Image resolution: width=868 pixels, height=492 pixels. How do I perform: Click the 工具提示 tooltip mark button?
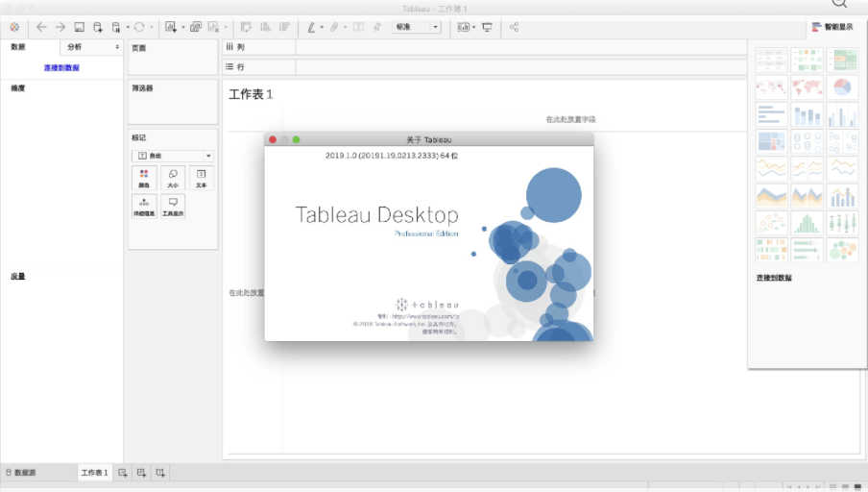(173, 206)
